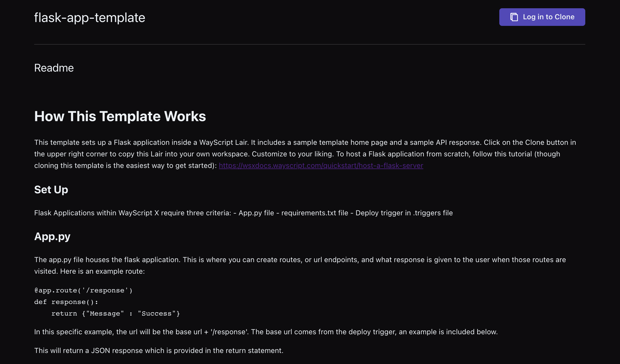Click the @app.route('/response') code line
620x364 pixels.
click(83, 290)
